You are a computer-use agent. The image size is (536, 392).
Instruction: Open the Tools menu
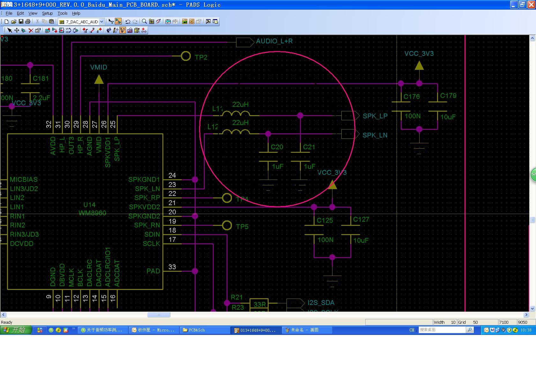click(63, 13)
